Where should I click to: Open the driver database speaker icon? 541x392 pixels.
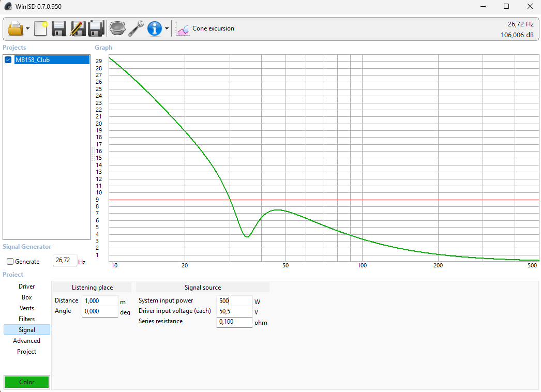pos(117,28)
